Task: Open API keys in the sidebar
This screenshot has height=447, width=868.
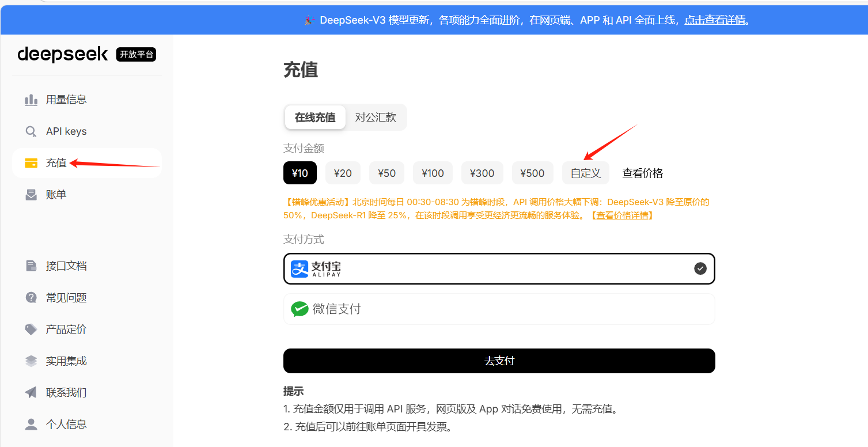Action: coord(86,131)
